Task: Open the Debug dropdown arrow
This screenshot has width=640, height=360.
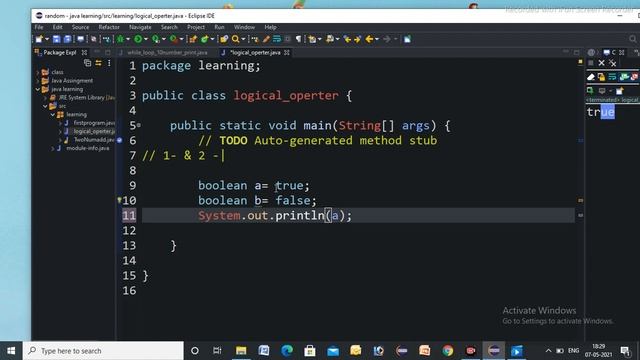Action: pos(128,39)
